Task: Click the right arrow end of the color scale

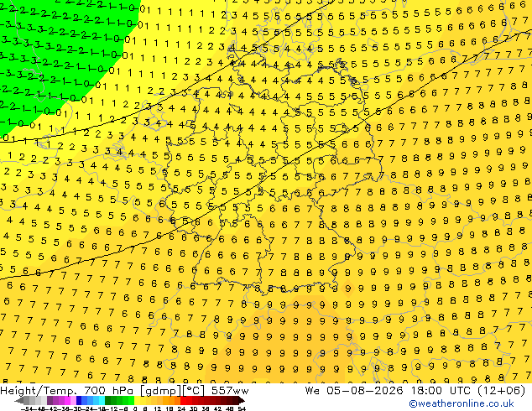Action: pos(242,401)
